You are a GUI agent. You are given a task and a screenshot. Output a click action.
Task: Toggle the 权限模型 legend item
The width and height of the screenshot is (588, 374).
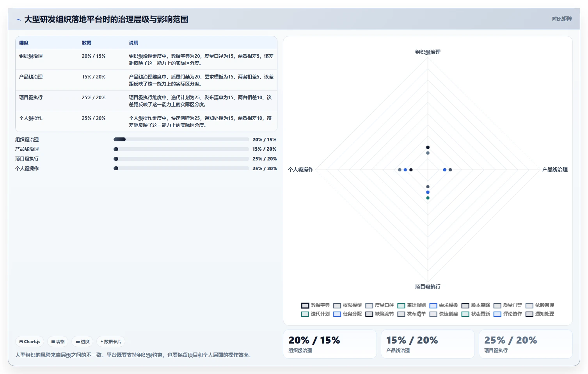(347, 305)
